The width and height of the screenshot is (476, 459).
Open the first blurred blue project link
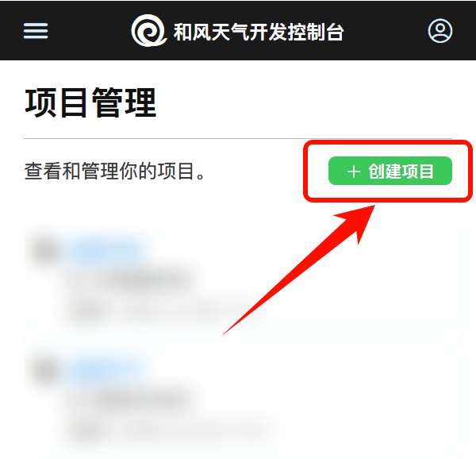[x=106, y=251]
